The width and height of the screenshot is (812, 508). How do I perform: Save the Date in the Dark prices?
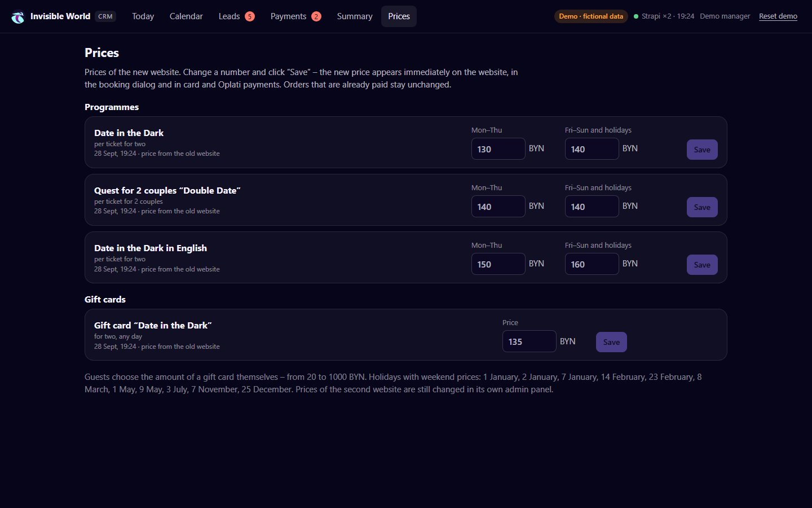click(702, 150)
